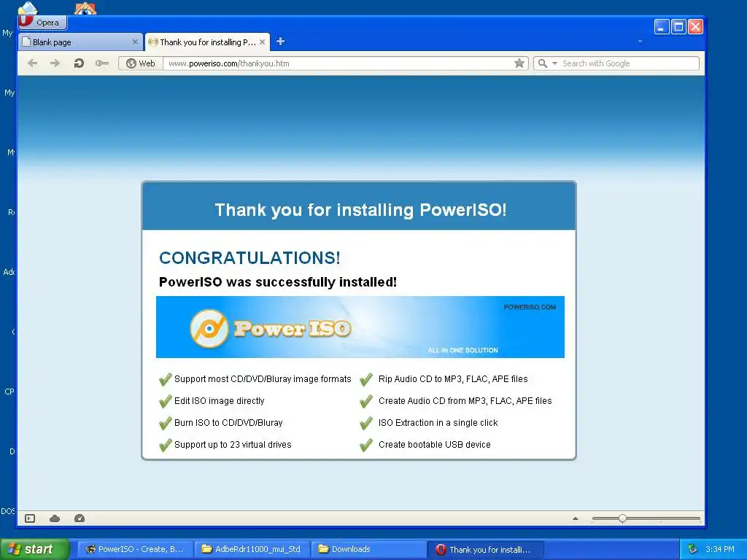The image size is (747, 560).
Task: Click checkmark beside Burn ISO to CD/DVD/Bluray
Action: [x=166, y=423]
